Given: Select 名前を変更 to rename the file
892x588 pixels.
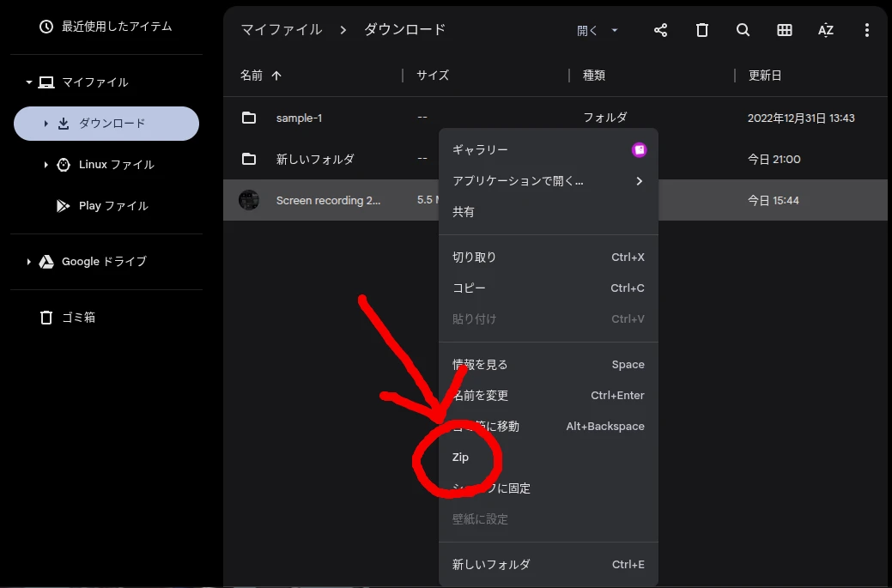Looking at the screenshot, I should pos(482,395).
